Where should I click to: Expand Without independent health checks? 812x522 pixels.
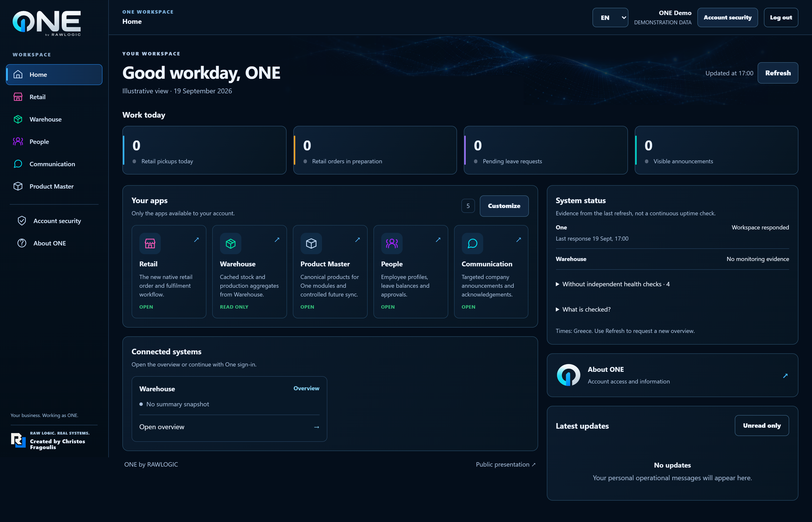[613, 284]
